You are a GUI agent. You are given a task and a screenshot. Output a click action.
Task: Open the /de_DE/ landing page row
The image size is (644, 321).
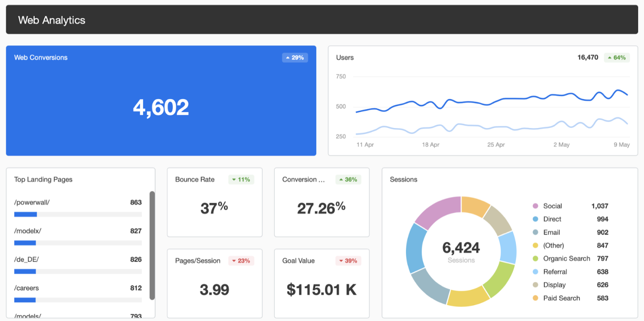(78, 264)
